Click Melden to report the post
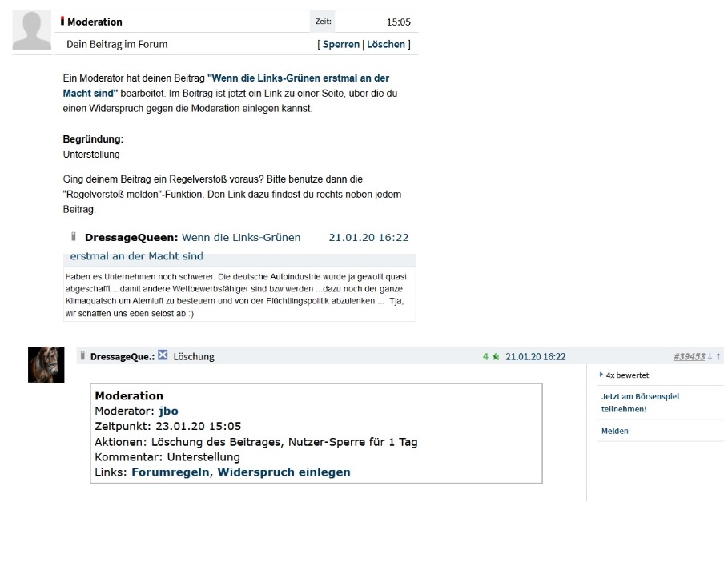The height and width of the screenshot is (562, 728). (x=615, y=431)
